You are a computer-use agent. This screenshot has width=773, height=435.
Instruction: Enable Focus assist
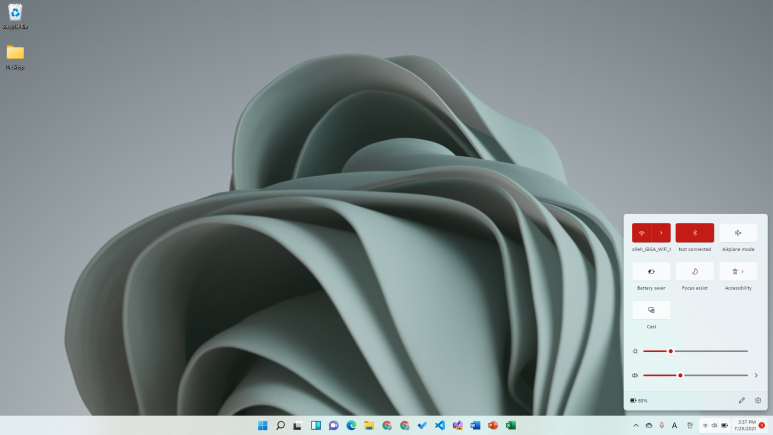[x=695, y=271]
